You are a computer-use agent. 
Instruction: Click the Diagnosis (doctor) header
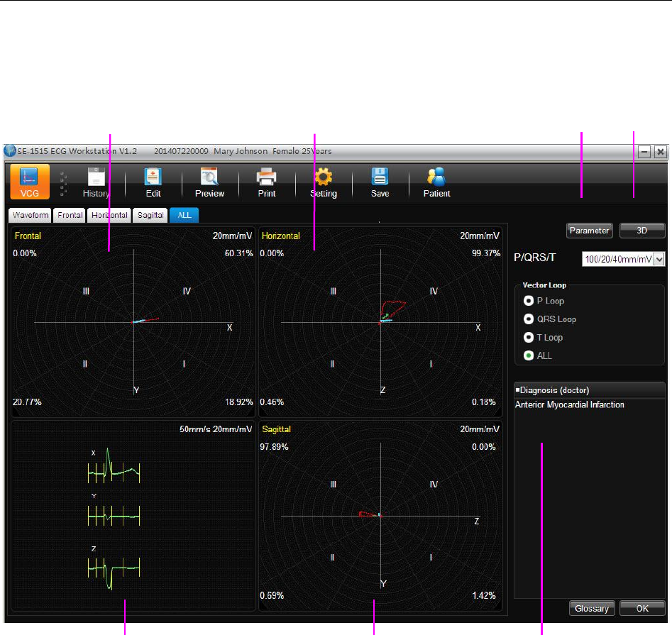(x=589, y=390)
